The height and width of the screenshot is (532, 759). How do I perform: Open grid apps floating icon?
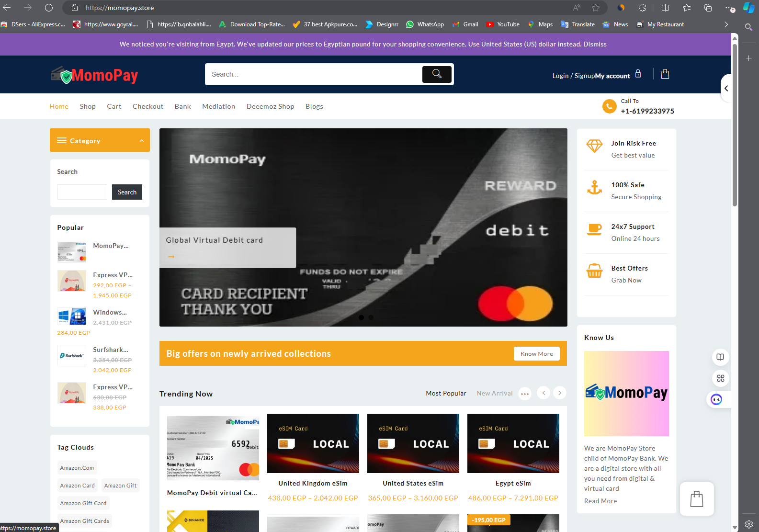[720, 378]
